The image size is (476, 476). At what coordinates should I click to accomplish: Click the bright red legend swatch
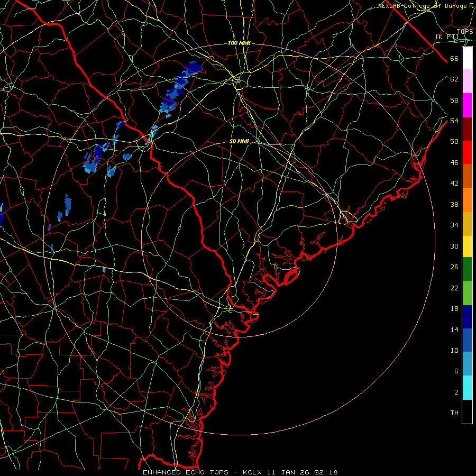tap(467, 152)
